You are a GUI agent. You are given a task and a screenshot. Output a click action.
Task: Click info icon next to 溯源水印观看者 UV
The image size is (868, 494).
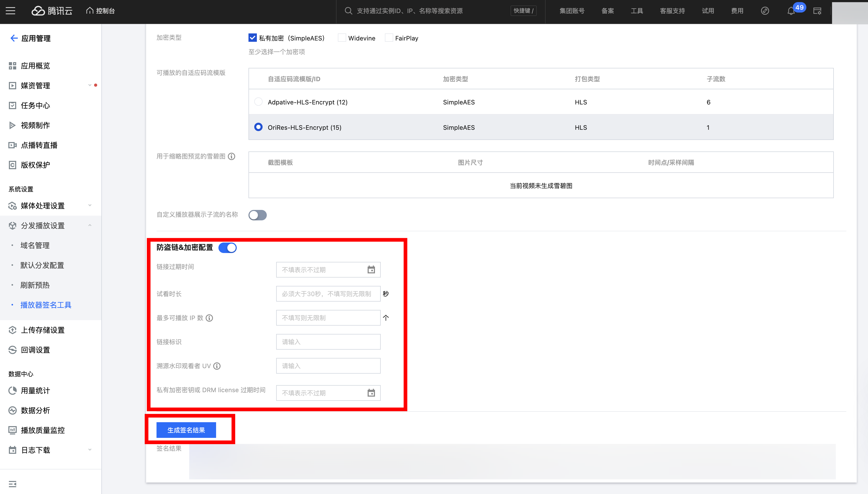pyautogui.click(x=217, y=366)
